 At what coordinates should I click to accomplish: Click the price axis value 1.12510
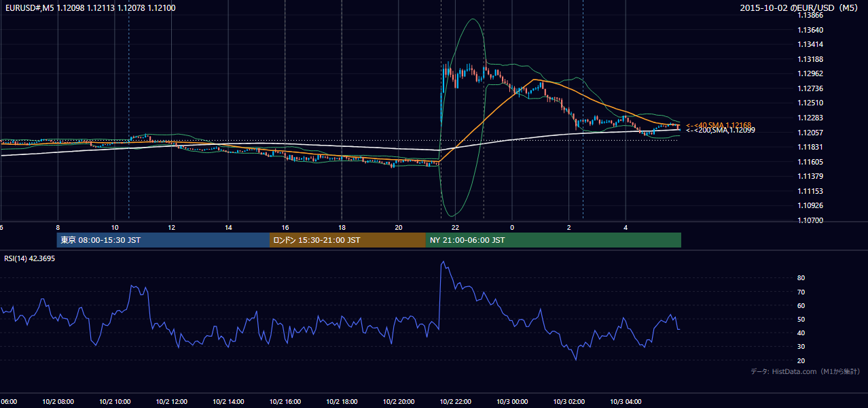click(x=810, y=103)
